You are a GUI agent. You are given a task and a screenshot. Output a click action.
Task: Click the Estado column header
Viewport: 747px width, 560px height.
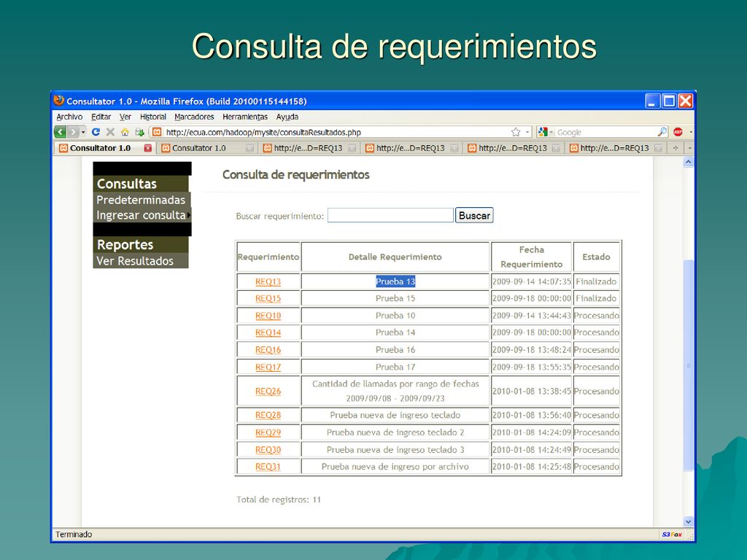(596, 257)
